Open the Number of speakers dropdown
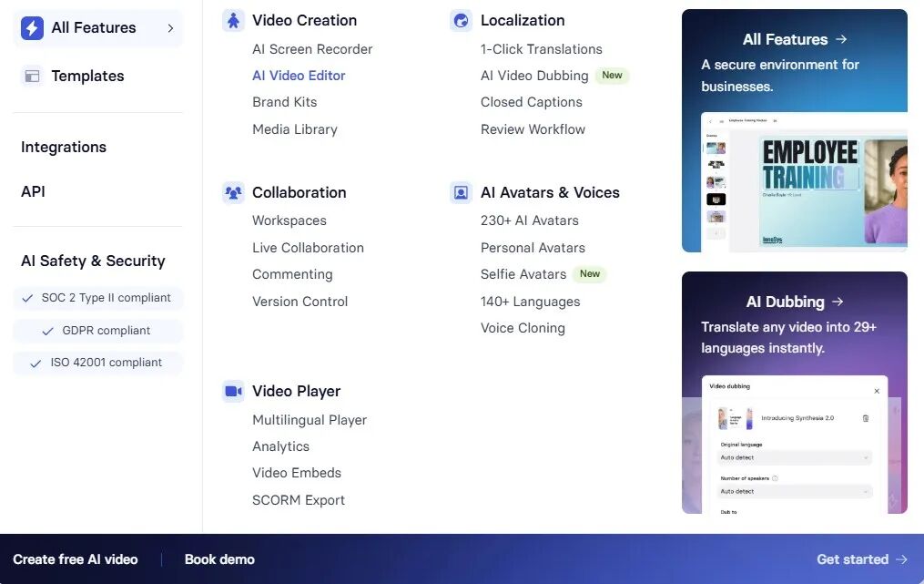This screenshot has width=924, height=584. point(795,491)
